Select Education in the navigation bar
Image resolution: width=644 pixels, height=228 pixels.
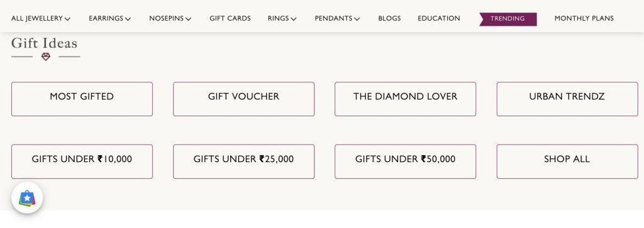(x=438, y=18)
